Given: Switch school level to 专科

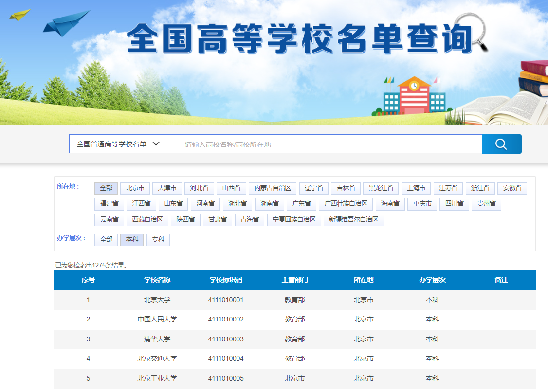Looking at the screenshot, I should point(158,240).
